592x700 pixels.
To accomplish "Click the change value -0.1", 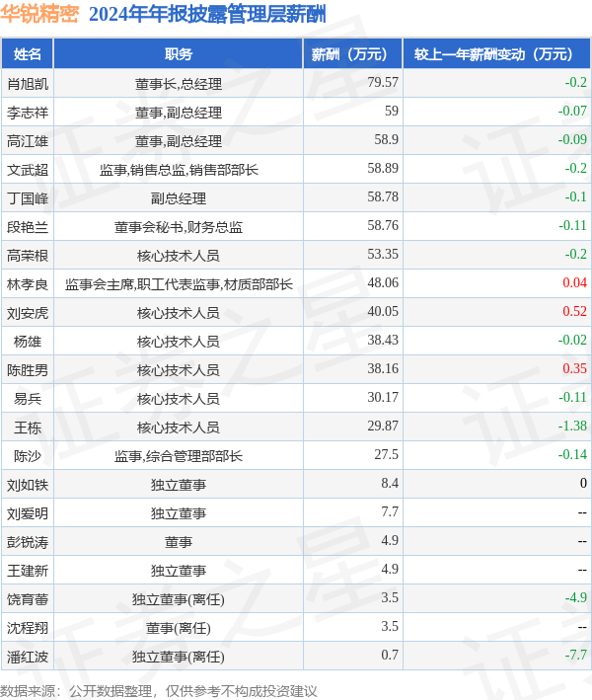I will click(575, 196).
